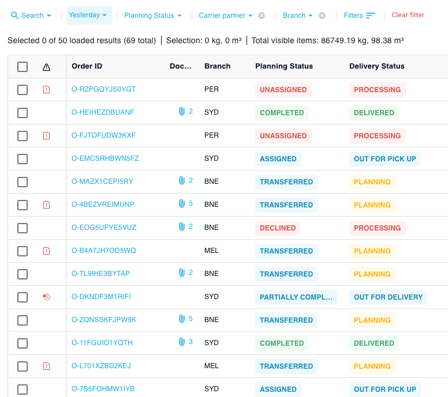The width and height of the screenshot is (448, 397).
Task: Open order O-7S5FOHMW1IYB link
Action: pyautogui.click(x=103, y=389)
